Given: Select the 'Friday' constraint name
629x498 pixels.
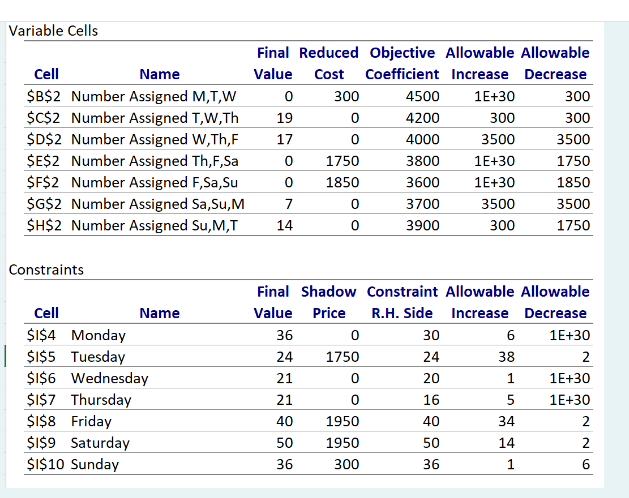Looking at the screenshot, I should click(91, 421).
